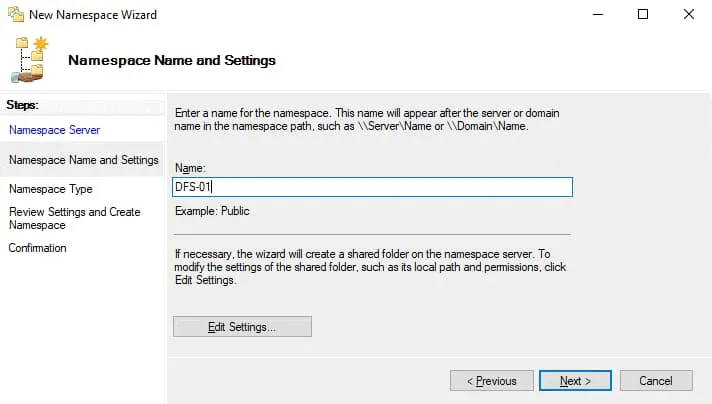Select the Namespace Name and Settings step

pos(83,160)
